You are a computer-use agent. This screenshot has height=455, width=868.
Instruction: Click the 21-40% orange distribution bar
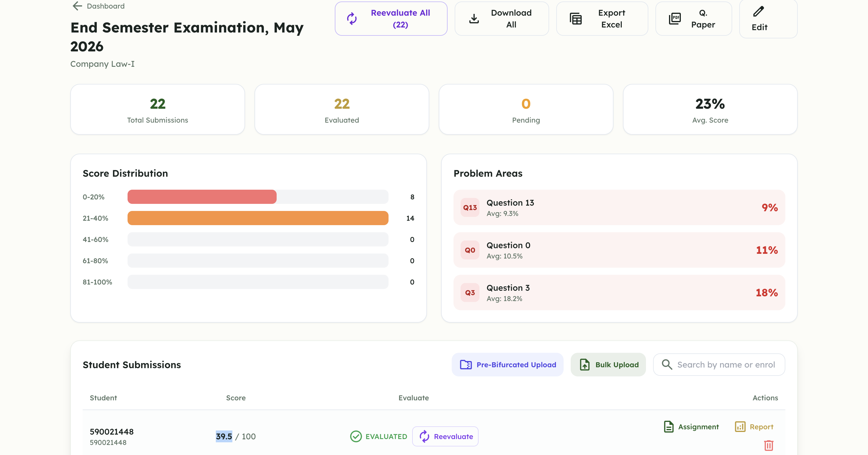[x=258, y=218]
